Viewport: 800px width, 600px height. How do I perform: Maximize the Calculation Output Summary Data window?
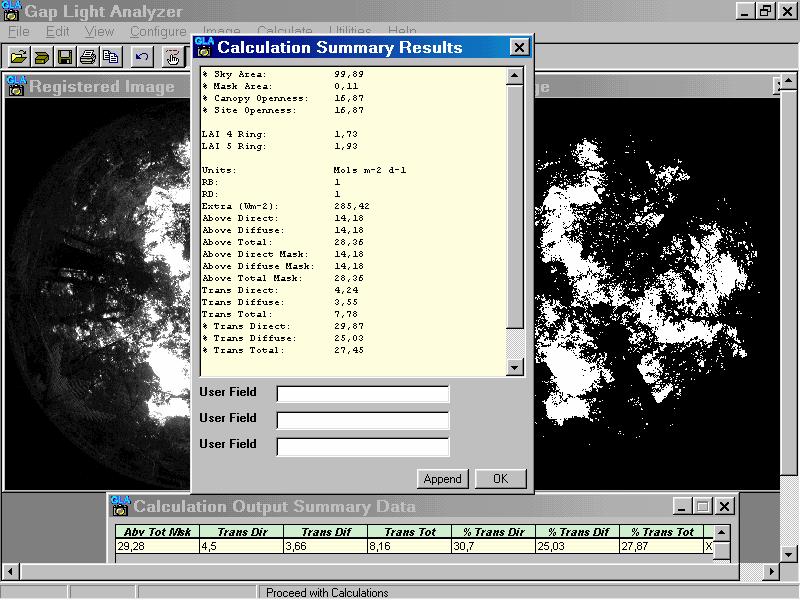[x=703, y=506]
